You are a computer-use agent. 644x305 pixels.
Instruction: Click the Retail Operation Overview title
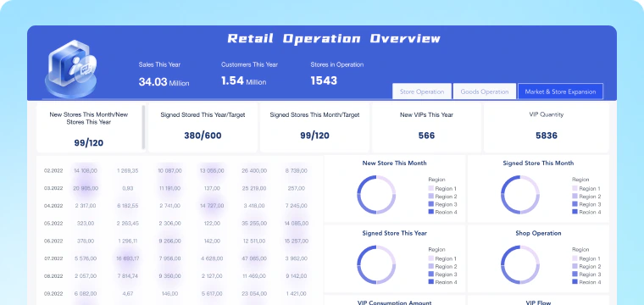click(334, 39)
